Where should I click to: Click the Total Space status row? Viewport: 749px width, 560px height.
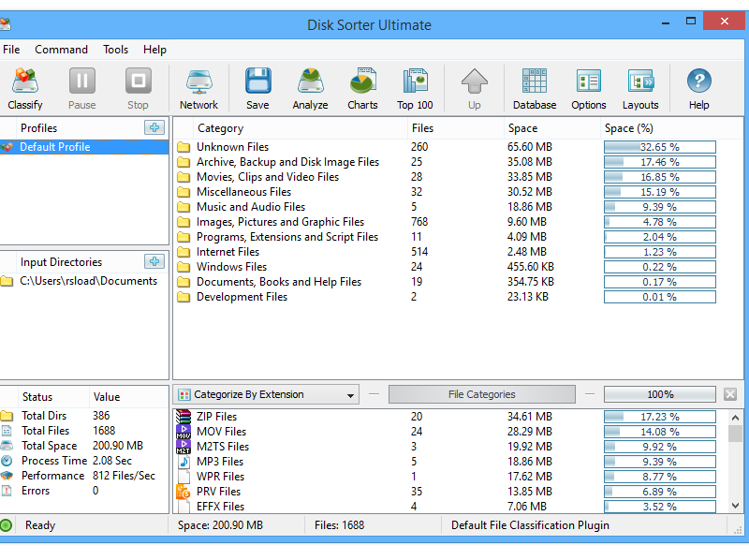pos(84,446)
